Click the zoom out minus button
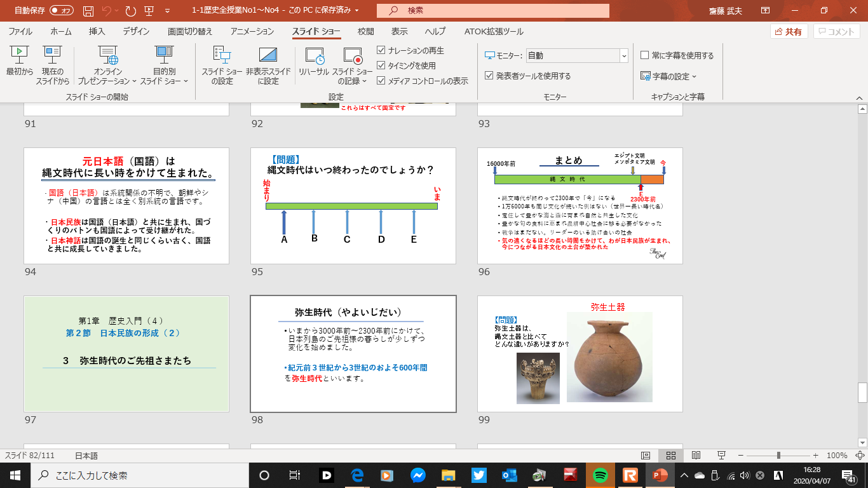This screenshot has width=868, height=488. point(741,456)
